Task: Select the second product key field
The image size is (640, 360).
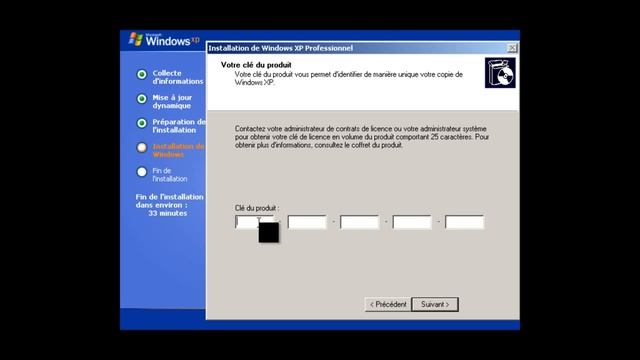Action: (x=307, y=222)
